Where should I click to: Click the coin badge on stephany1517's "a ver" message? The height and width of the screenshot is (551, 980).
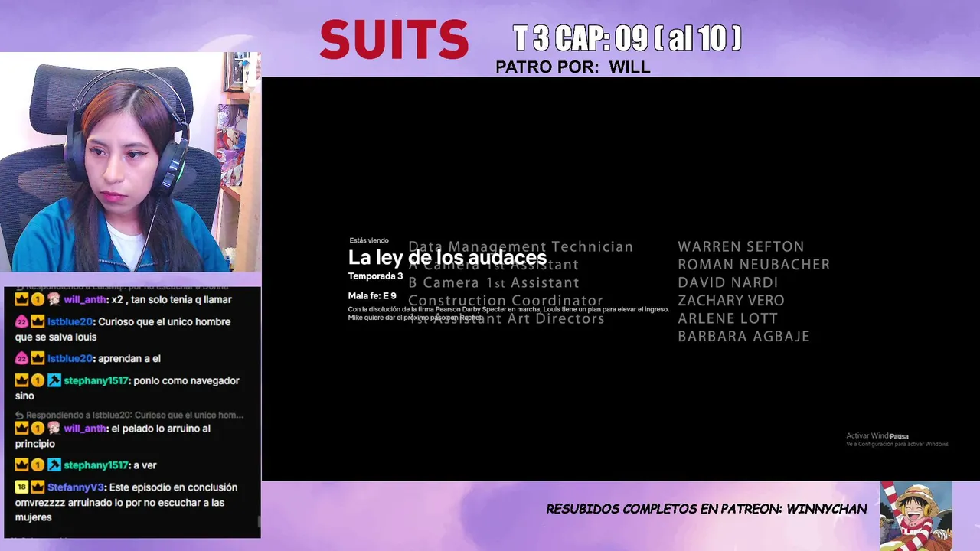pos(38,465)
